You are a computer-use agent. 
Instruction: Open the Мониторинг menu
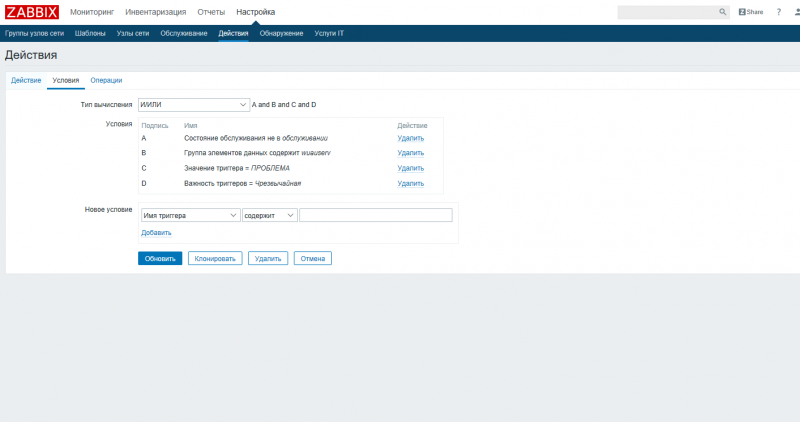tap(92, 12)
